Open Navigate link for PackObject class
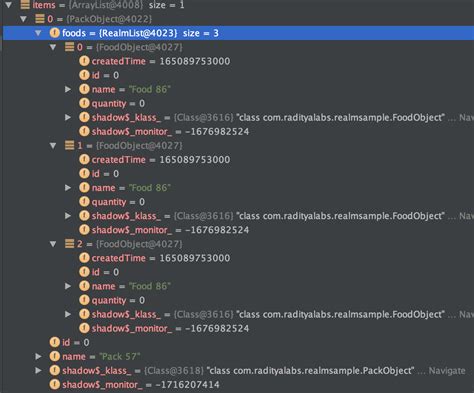The image size is (474, 393). coord(447,371)
